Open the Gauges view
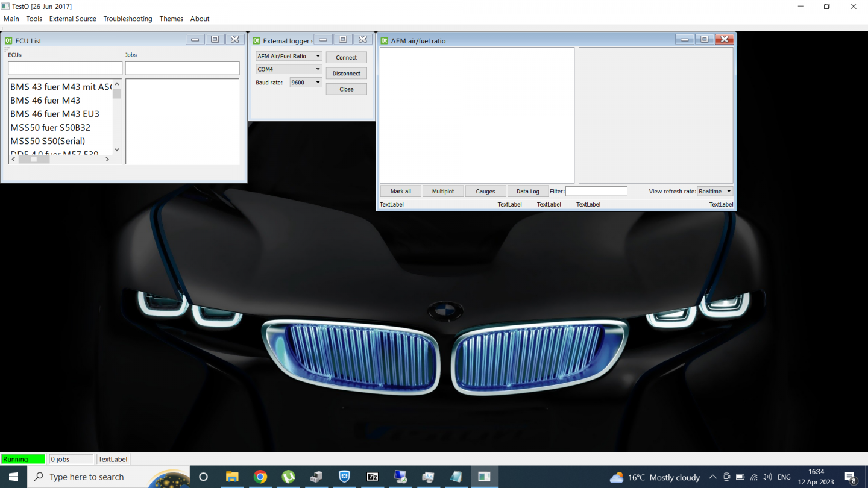Screen dimensions: 868x488 [x=486, y=191]
